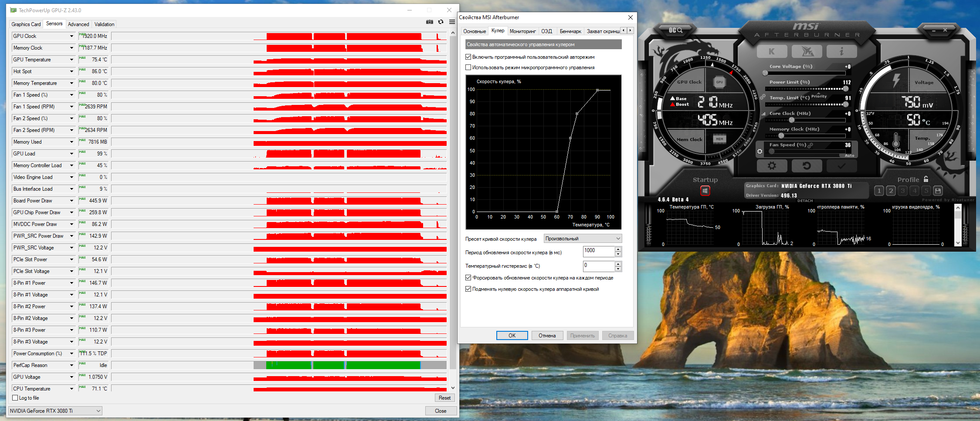Select profile slot 1 in Afterburner
The image size is (980, 421).
[x=879, y=191]
